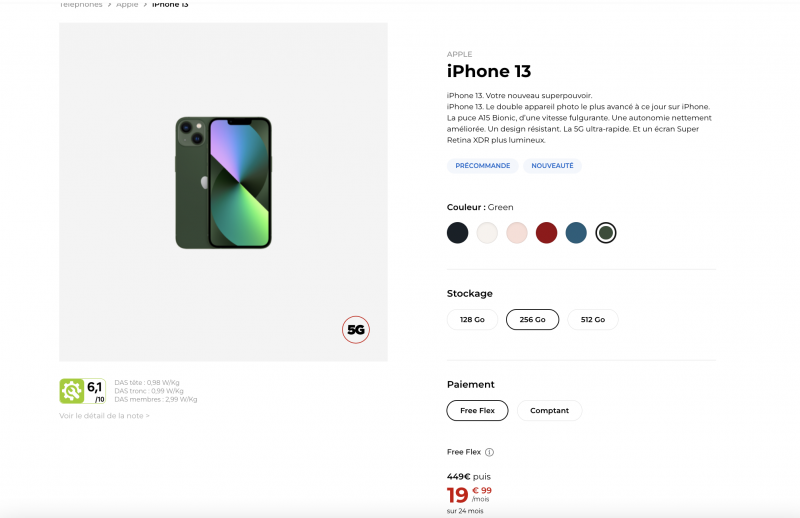Select the Starlight white color swatch
The height and width of the screenshot is (518, 800).
click(487, 233)
